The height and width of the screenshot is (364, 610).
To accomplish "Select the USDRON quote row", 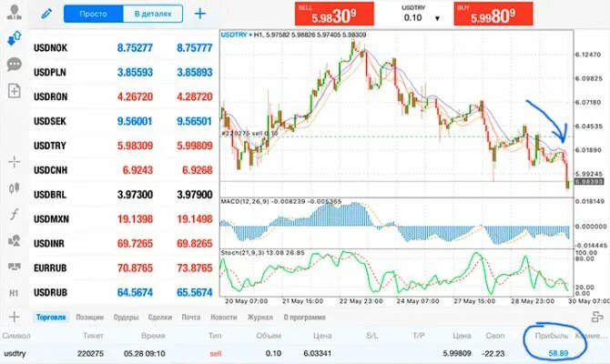I will point(123,96).
